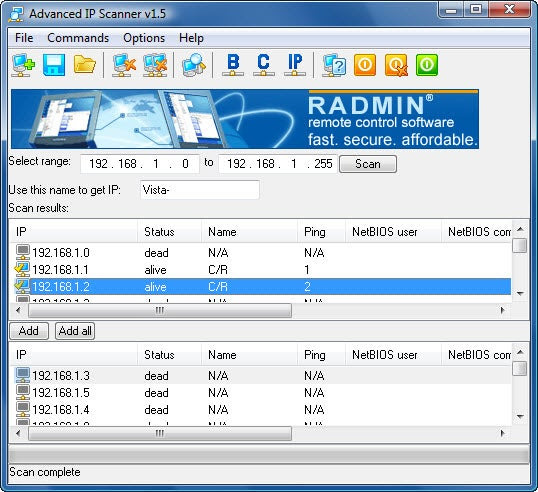Open the yellow folder load icon
The width and height of the screenshot is (538, 492).
84,65
